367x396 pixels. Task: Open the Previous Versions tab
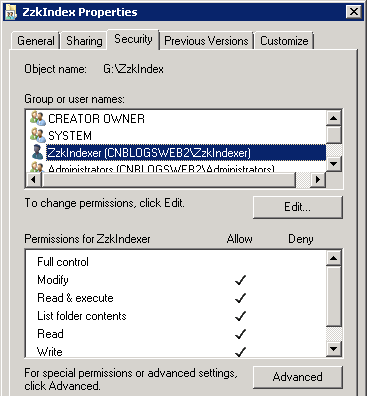point(206,41)
